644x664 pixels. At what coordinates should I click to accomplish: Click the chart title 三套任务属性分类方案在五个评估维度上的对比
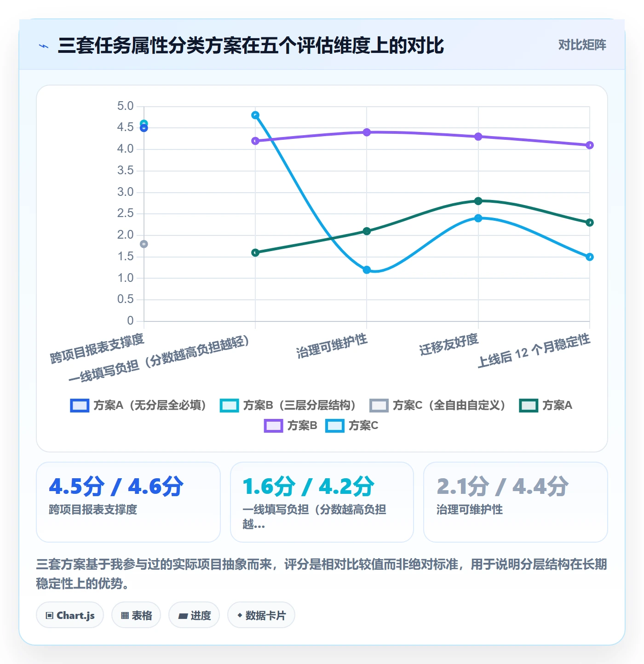(251, 46)
